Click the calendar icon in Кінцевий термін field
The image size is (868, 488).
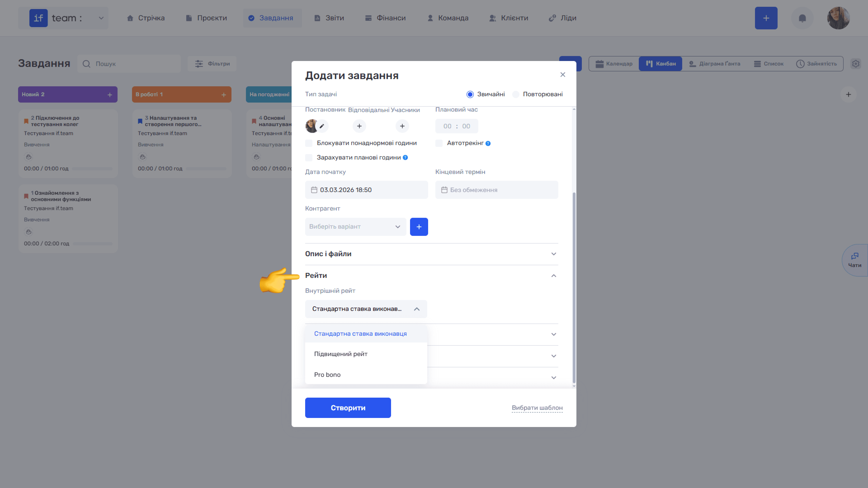(444, 190)
